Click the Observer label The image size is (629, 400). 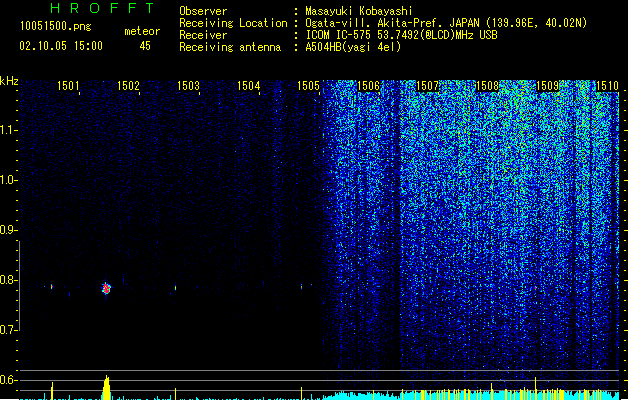click(203, 11)
